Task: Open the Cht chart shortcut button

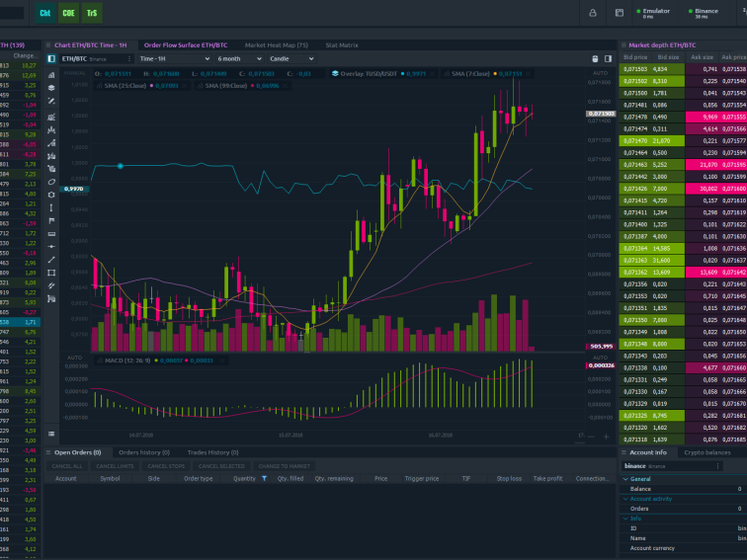Action: tap(44, 13)
